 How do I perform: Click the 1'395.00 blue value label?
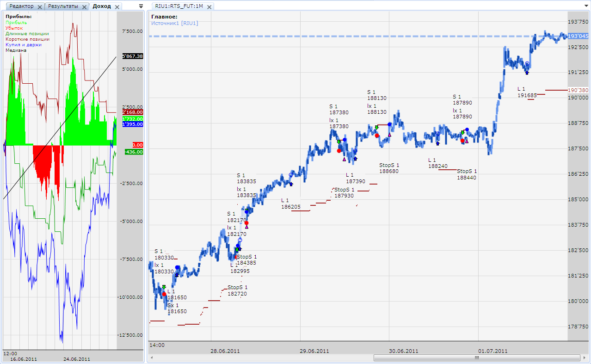[132, 124]
